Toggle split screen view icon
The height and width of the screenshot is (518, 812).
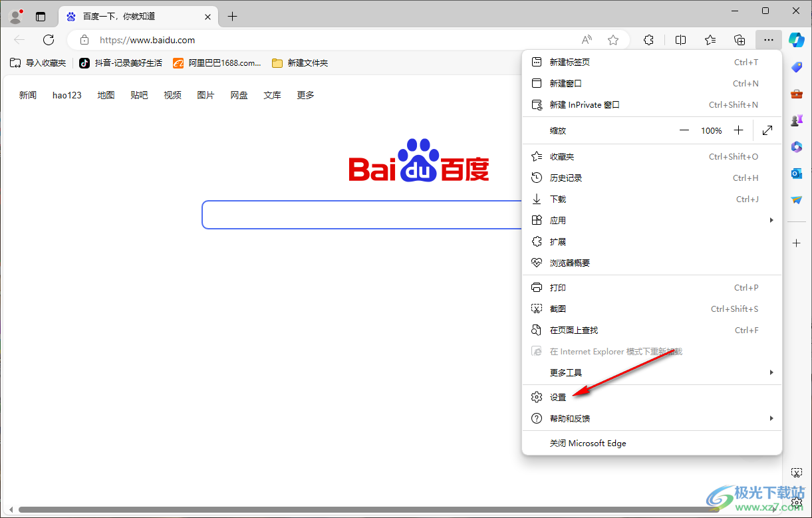tap(680, 40)
